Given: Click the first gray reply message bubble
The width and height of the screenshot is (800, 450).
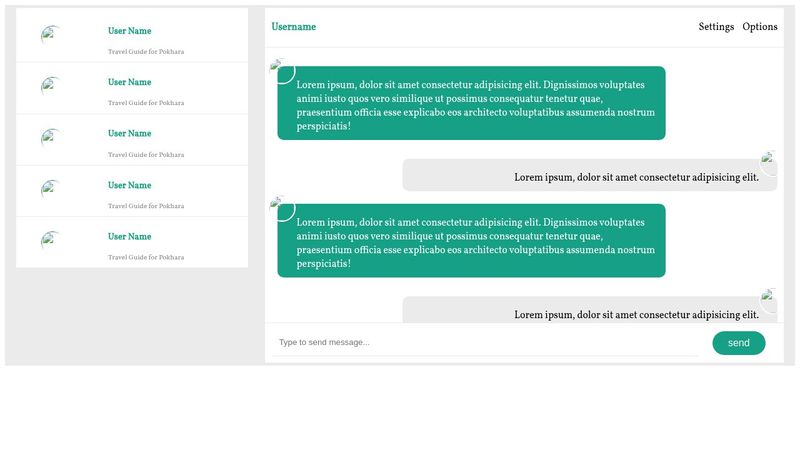Looking at the screenshot, I should click(590, 175).
